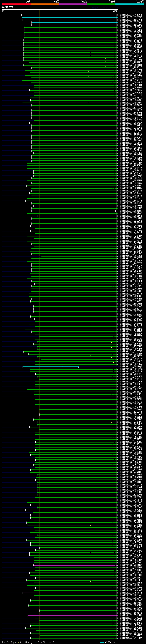Select label UniRef100_C4J9D9
146x644 pixels.
point(131,87)
